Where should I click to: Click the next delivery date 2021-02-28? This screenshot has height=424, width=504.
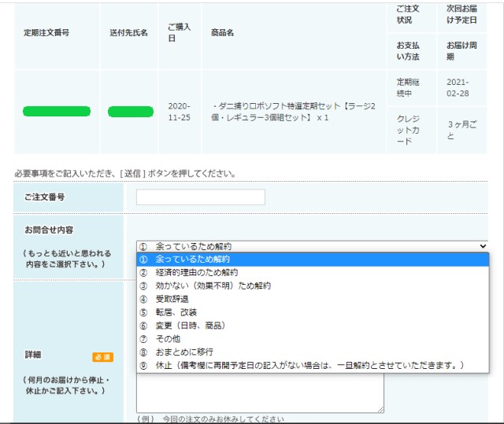click(x=458, y=87)
